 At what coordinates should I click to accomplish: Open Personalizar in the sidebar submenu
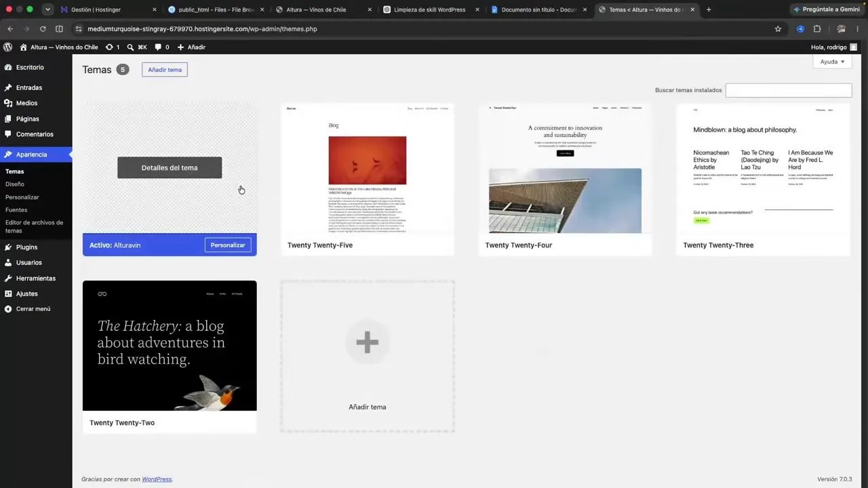[x=22, y=197]
